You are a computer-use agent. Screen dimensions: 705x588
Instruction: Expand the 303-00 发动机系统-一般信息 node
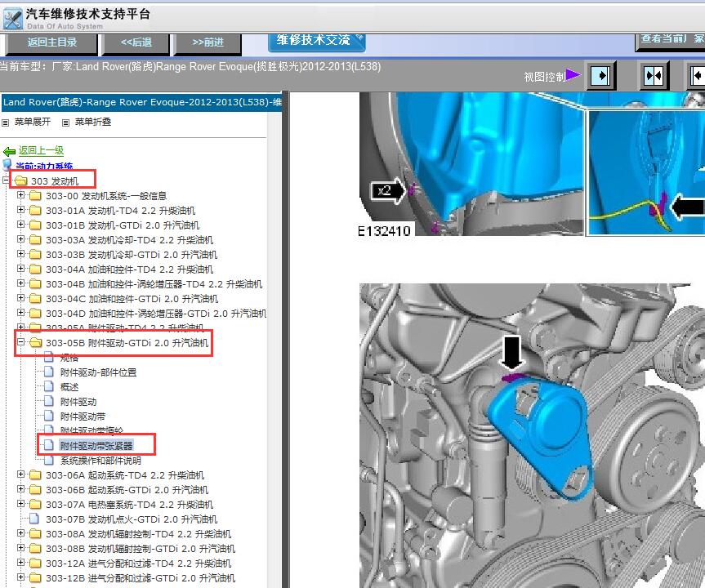pos(20,195)
